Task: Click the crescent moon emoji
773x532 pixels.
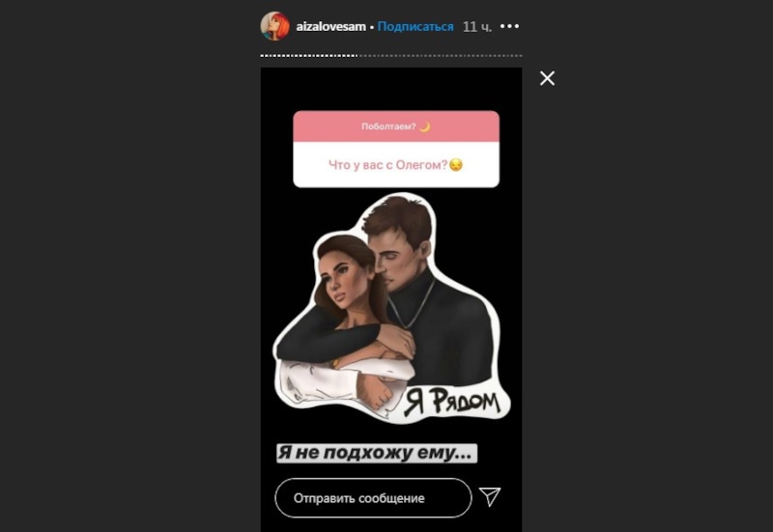Action: (x=424, y=126)
